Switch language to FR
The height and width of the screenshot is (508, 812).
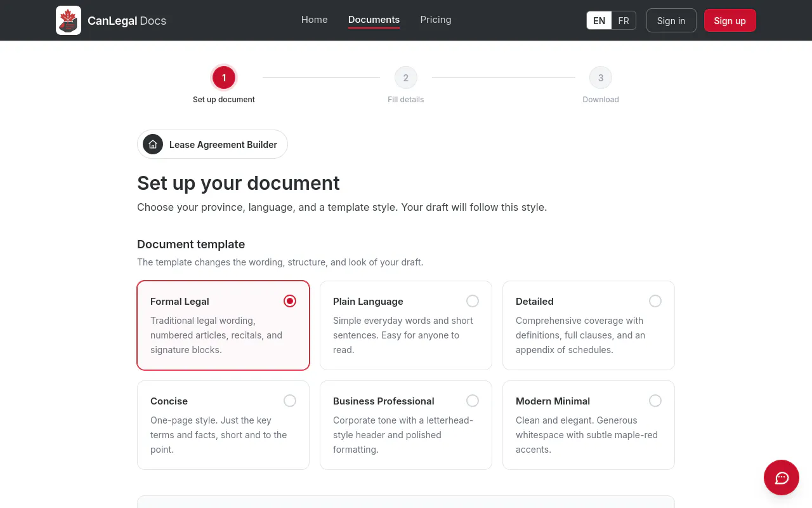click(x=624, y=20)
